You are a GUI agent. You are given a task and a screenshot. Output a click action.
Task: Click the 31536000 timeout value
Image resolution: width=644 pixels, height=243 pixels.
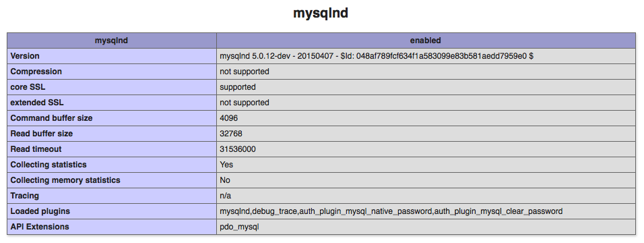[238, 149]
